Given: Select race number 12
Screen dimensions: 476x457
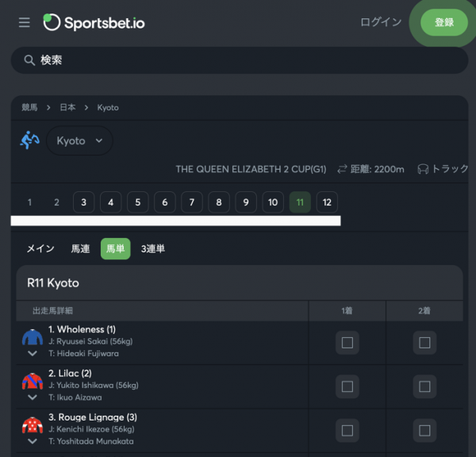Looking at the screenshot, I should (x=327, y=202).
